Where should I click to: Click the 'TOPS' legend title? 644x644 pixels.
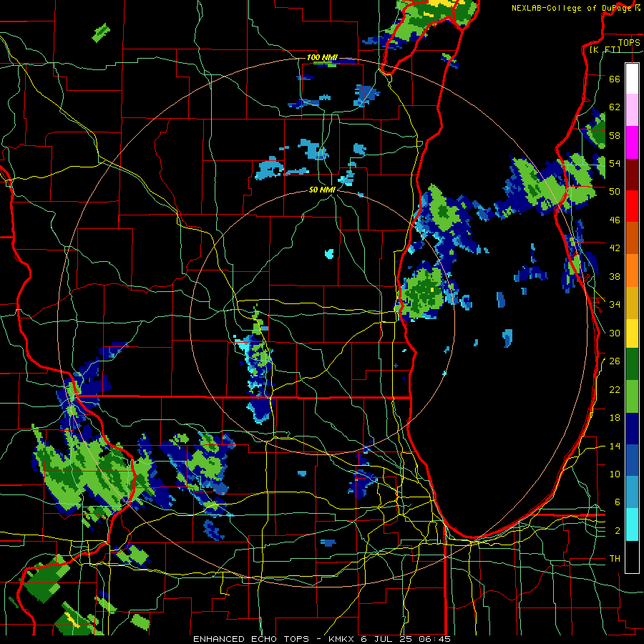point(629,42)
